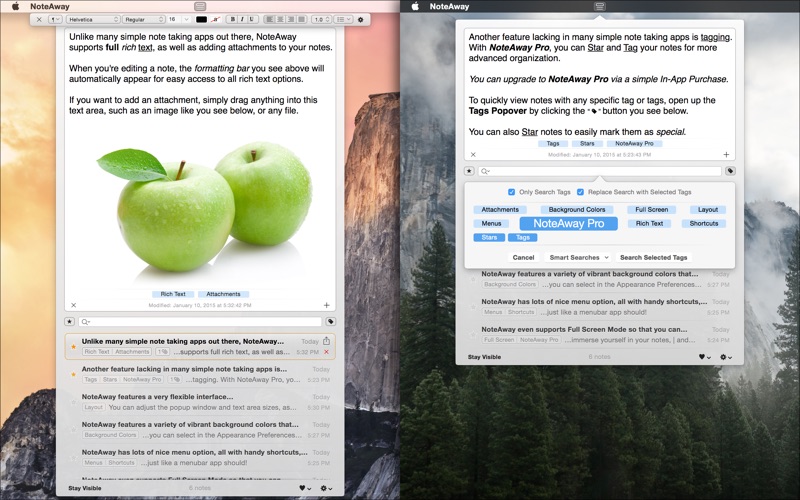
Task: Click the NoteAway menu bar icon in left window
Action: 200,6
